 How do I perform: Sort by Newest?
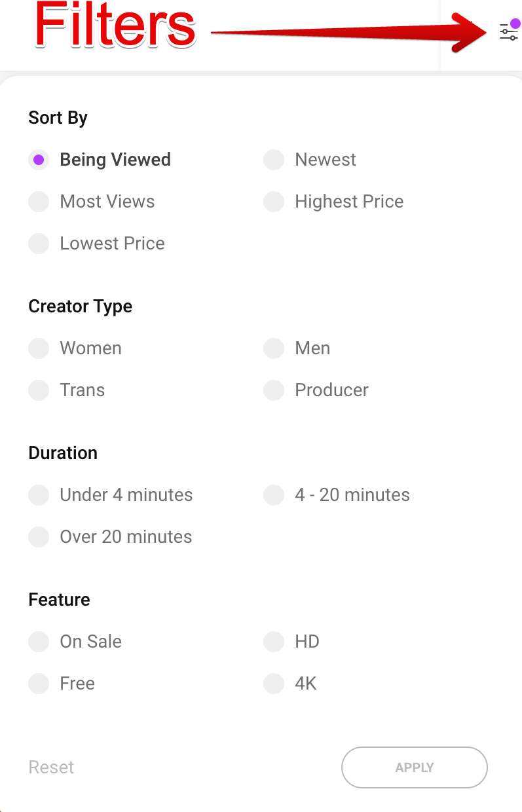(x=274, y=160)
